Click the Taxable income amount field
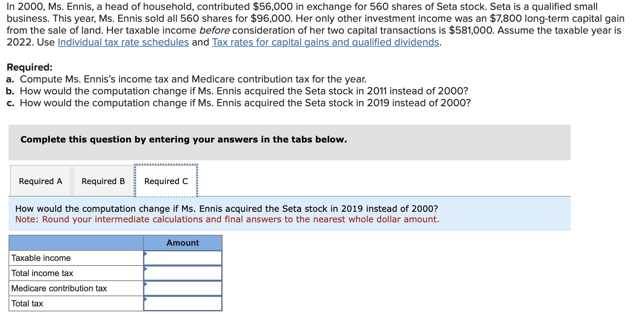The width and height of the screenshot is (644, 314). click(183, 258)
